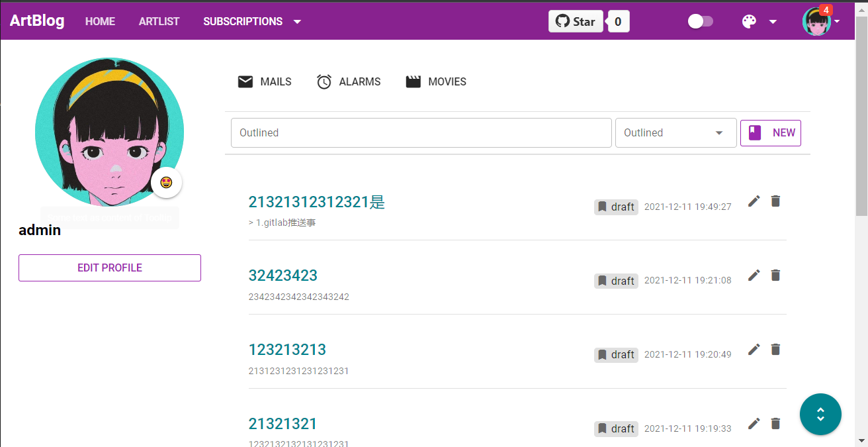The width and height of the screenshot is (868, 447).
Task: Click summary text 2131231231231231231
Action: tap(299, 371)
